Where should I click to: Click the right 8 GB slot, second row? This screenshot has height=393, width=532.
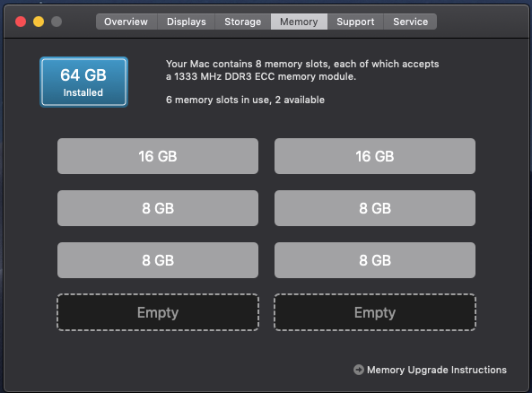[x=375, y=208]
